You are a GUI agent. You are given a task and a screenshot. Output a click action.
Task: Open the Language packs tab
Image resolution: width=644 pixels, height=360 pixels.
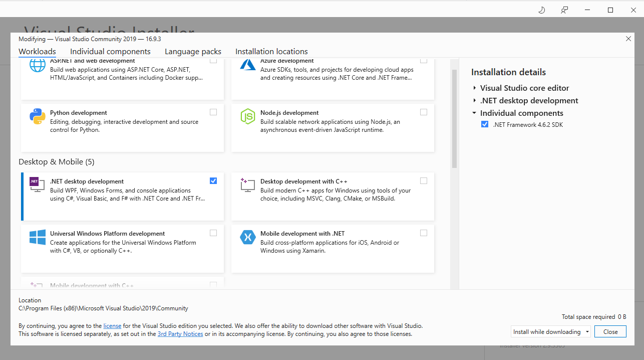(193, 51)
